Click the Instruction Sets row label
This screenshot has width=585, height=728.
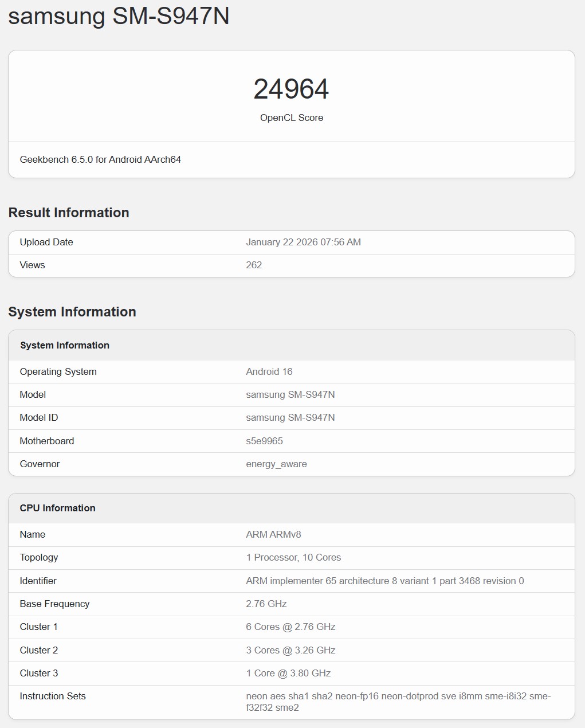tap(53, 696)
